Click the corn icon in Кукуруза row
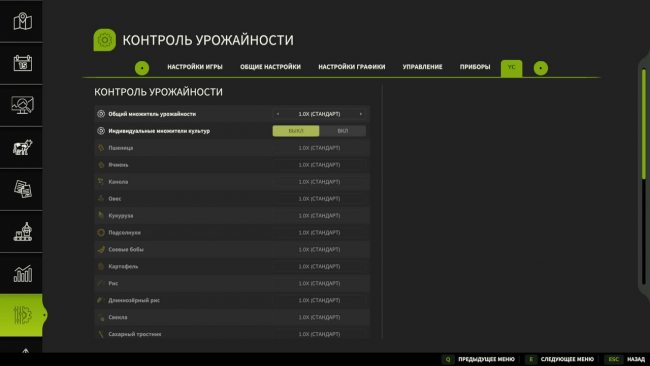Image resolution: width=650 pixels, height=366 pixels. point(101,216)
